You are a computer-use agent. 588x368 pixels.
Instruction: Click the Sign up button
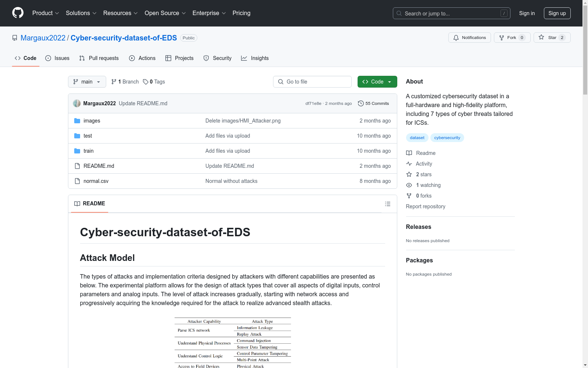[557, 13]
